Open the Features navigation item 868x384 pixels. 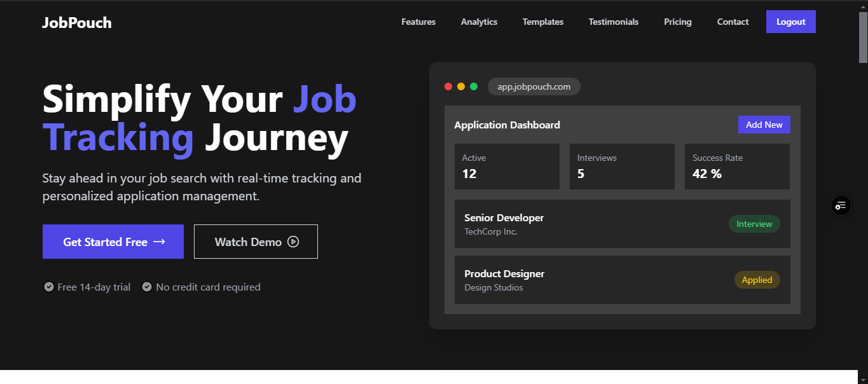418,22
